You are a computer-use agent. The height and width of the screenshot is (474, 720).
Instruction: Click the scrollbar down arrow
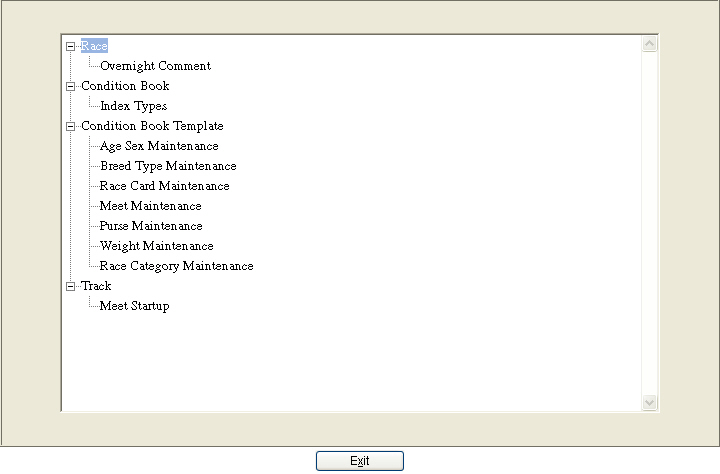point(649,402)
